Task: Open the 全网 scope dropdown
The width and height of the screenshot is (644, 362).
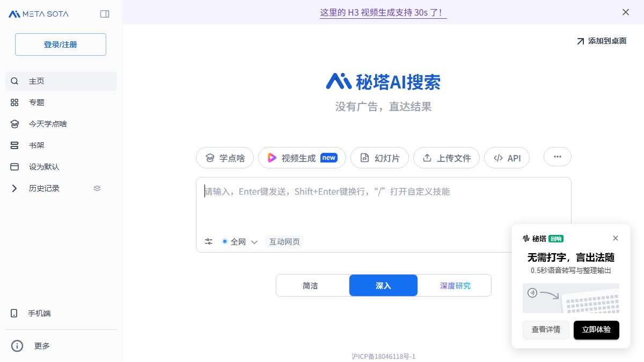Action: pos(240,242)
